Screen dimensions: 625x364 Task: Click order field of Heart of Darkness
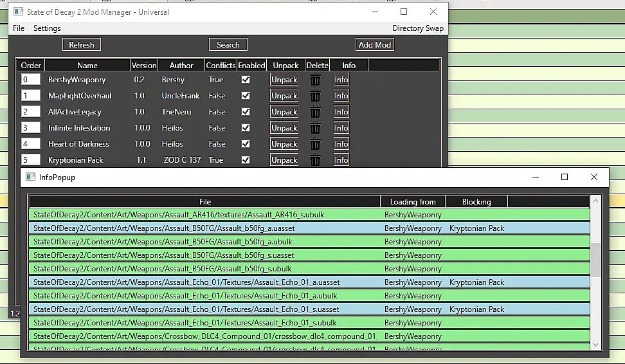[31, 143]
